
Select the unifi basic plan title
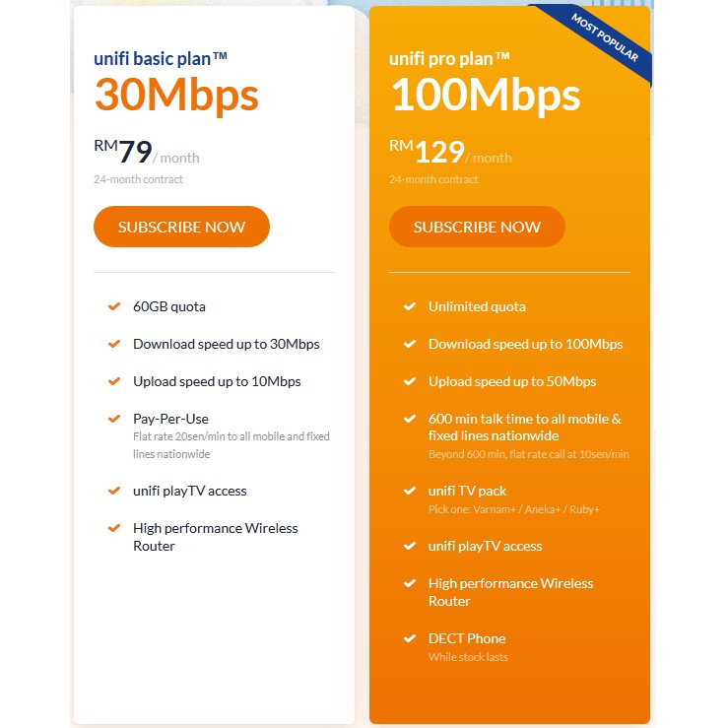(x=162, y=58)
